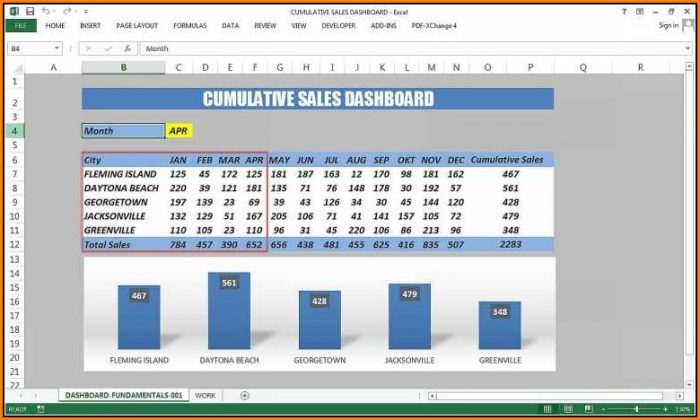Click the Undo arrow icon
This screenshot has width=700, height=420.
[x=45, y=11]
